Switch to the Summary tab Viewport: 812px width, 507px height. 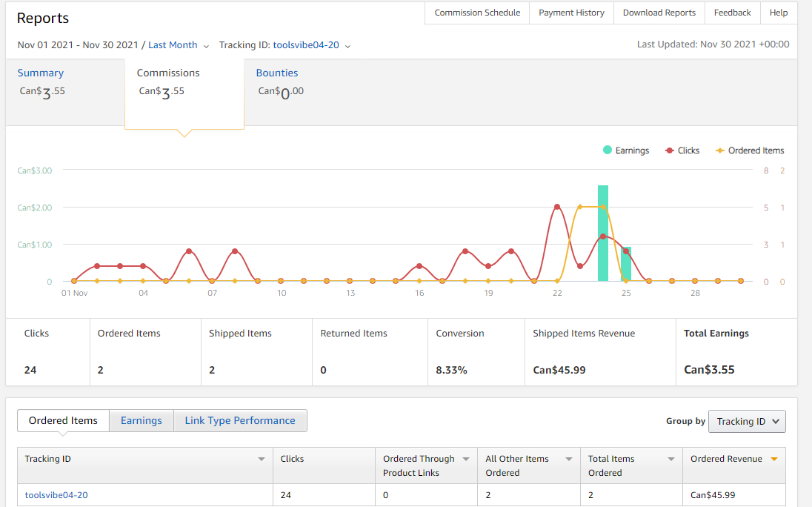click(41, 73)
